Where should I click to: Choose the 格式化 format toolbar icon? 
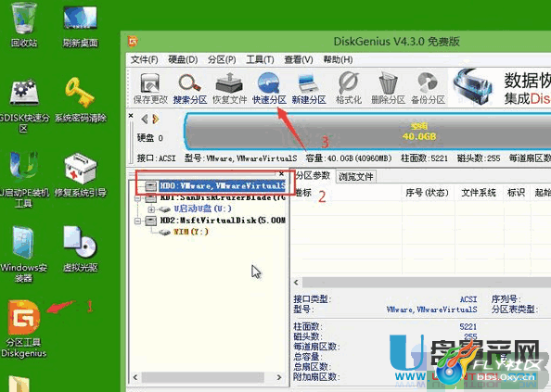tap(349, 88)
